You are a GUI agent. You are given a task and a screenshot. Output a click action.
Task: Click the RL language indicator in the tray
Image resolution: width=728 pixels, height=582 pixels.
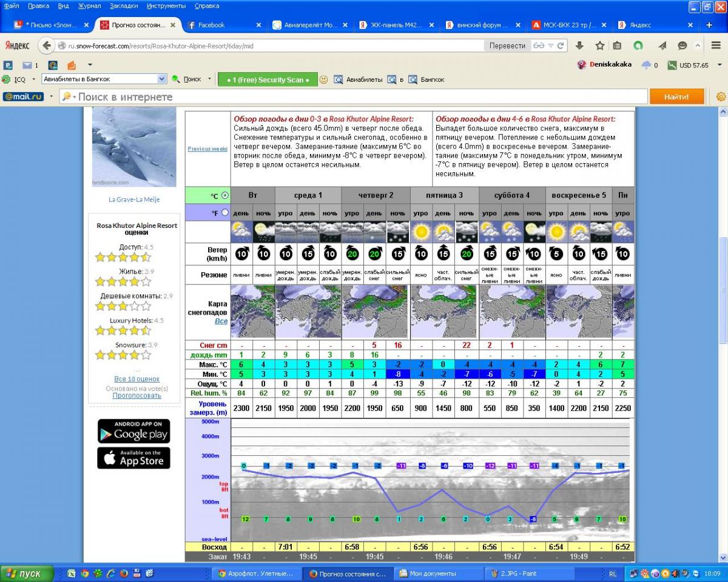coord(613,574)
